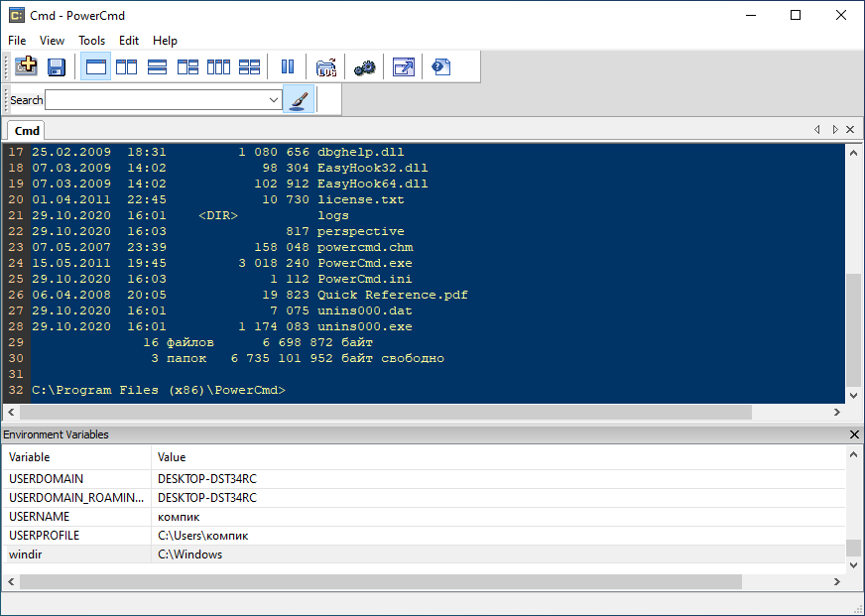The height and width of the screenshot is (616, 865).
Task: Select the four-pane grid layout
Action: [249, 66]
